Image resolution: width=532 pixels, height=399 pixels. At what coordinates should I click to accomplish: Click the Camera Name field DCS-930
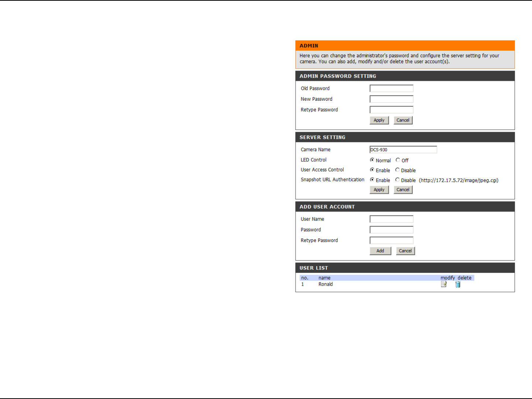tap(403, 149)
